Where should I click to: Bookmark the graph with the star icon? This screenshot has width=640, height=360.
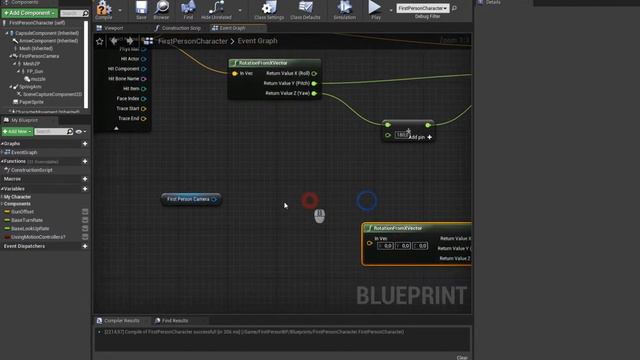pyautogui.click(x=100, y=41)
